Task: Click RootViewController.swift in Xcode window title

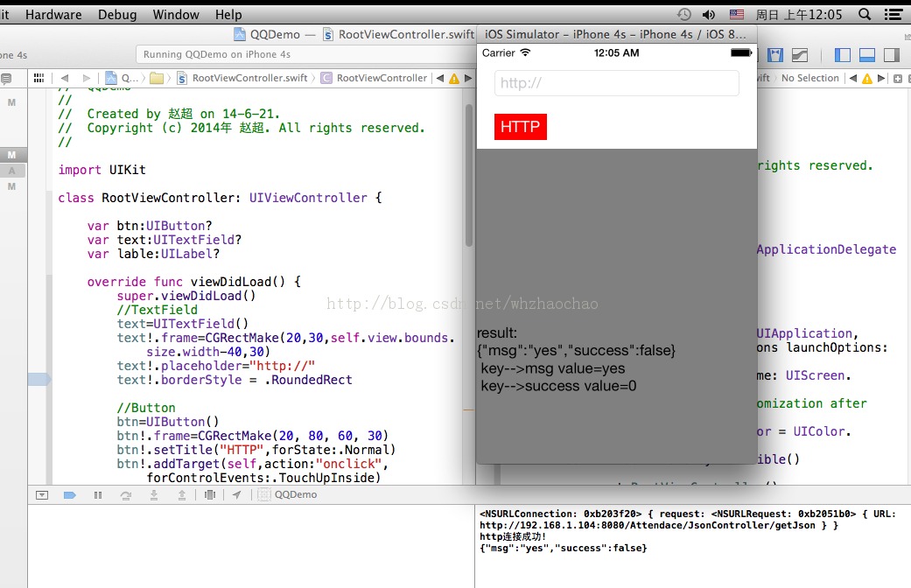Action: [x=399, y=35]
